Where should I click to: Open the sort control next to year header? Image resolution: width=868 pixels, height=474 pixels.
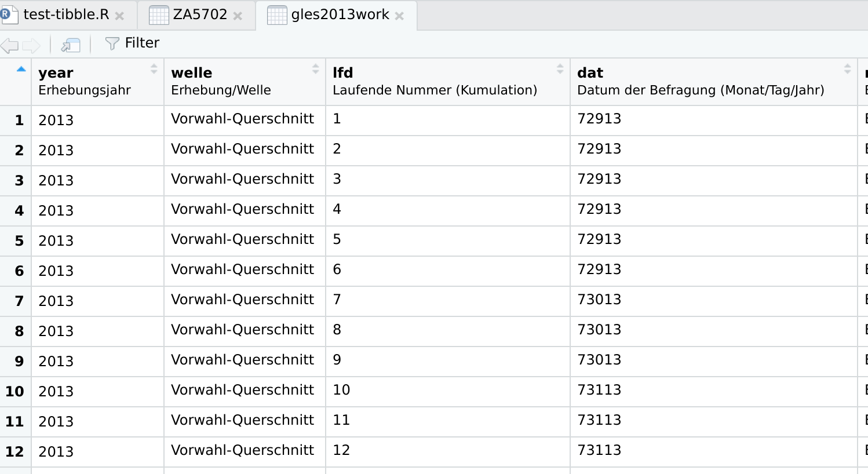click(154, 68)
